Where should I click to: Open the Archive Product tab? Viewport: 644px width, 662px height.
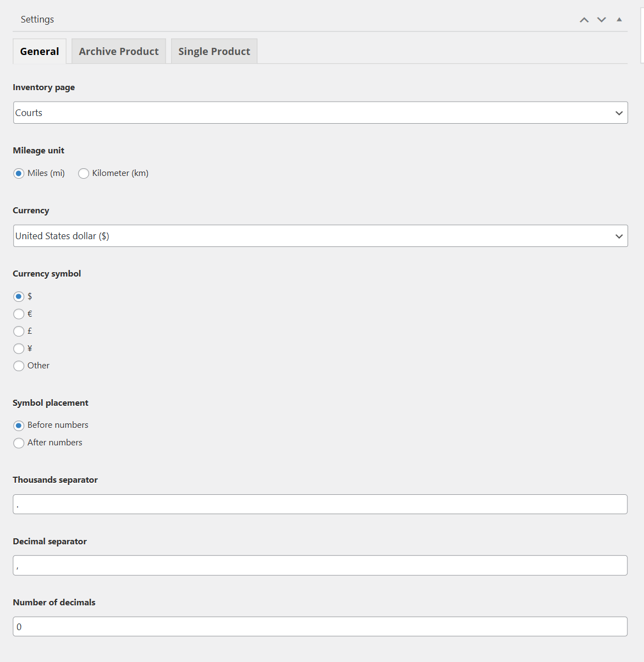point(119,51)
